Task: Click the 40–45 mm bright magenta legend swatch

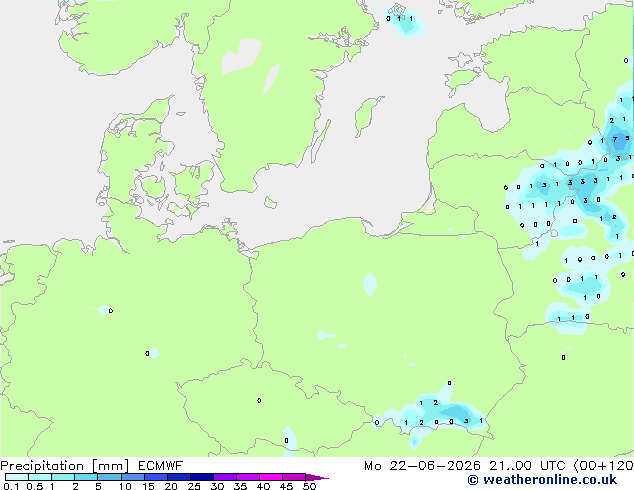Action: click(271, 477)
